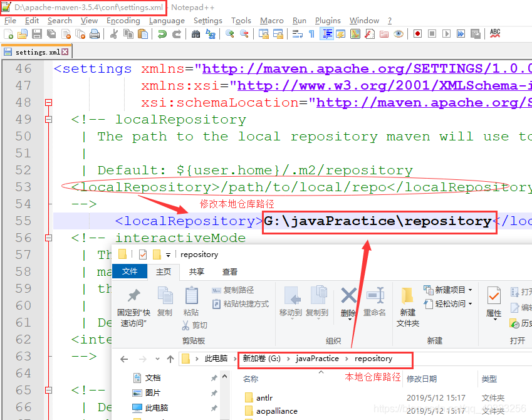Switch to the 主页 ribbon tab in Explorer

point(164,271)
